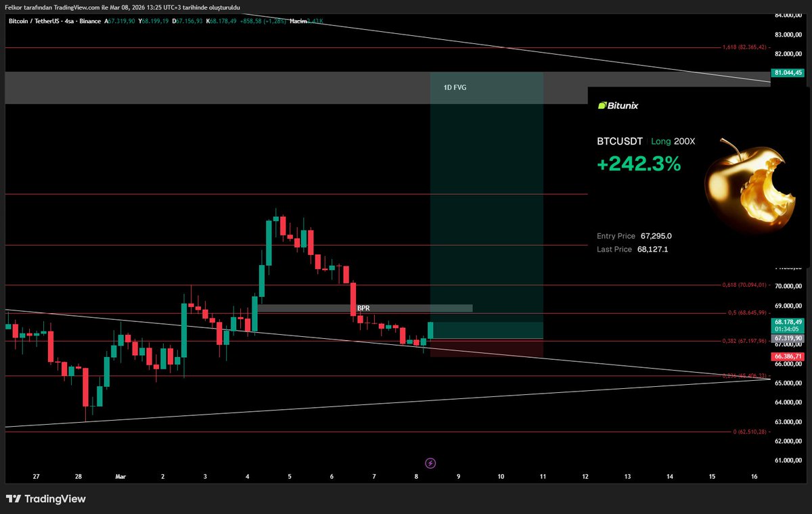
Task: Click the open value 67.319,90 in header
Action: 122,21
